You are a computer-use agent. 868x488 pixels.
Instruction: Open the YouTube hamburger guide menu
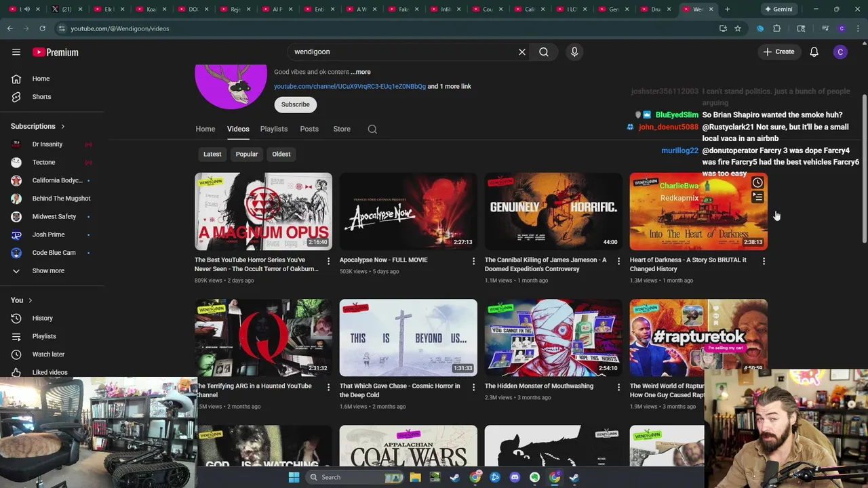pos(16,52)
